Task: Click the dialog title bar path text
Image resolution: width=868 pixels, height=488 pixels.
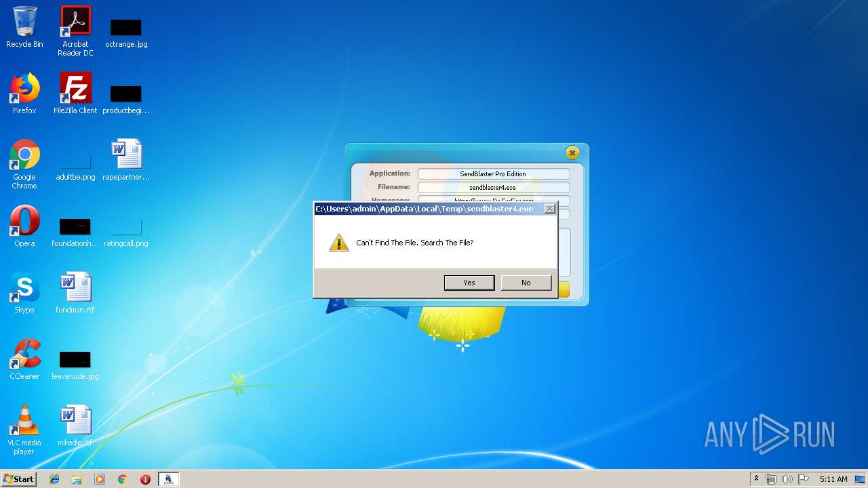Action: coord(425,209)
